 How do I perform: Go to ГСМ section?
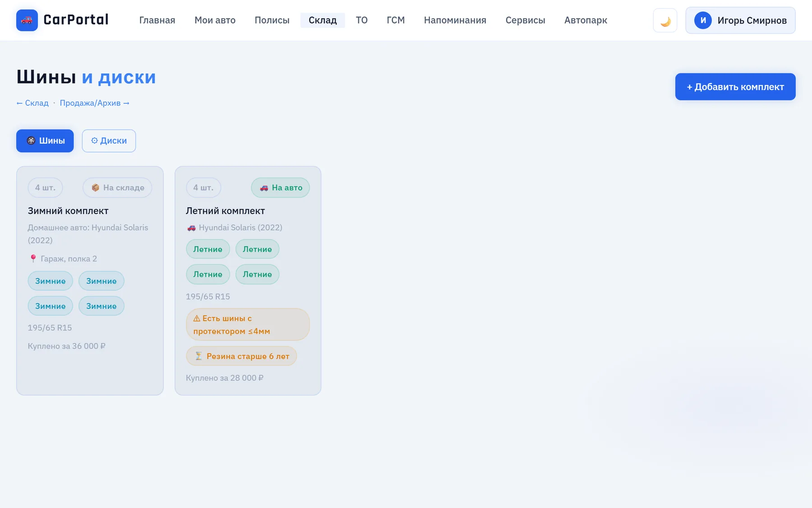click(x=396, y=20)
